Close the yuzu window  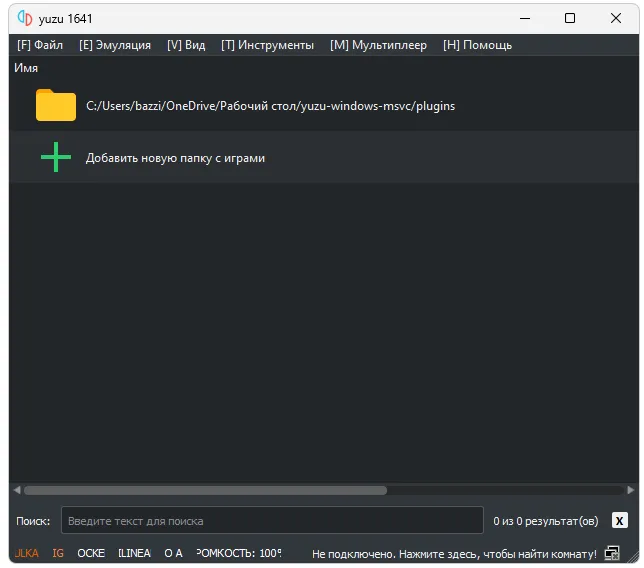pyautogui.click(x=616, y=18)
